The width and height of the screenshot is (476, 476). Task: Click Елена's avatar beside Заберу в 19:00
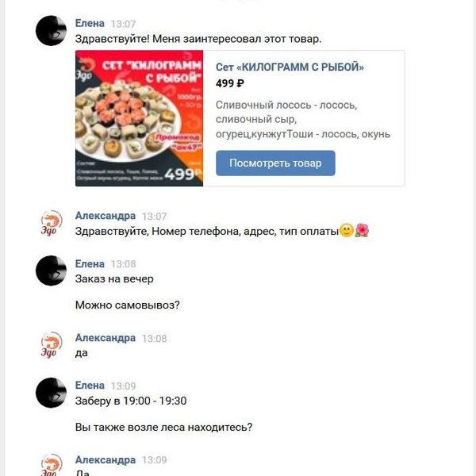51,393
